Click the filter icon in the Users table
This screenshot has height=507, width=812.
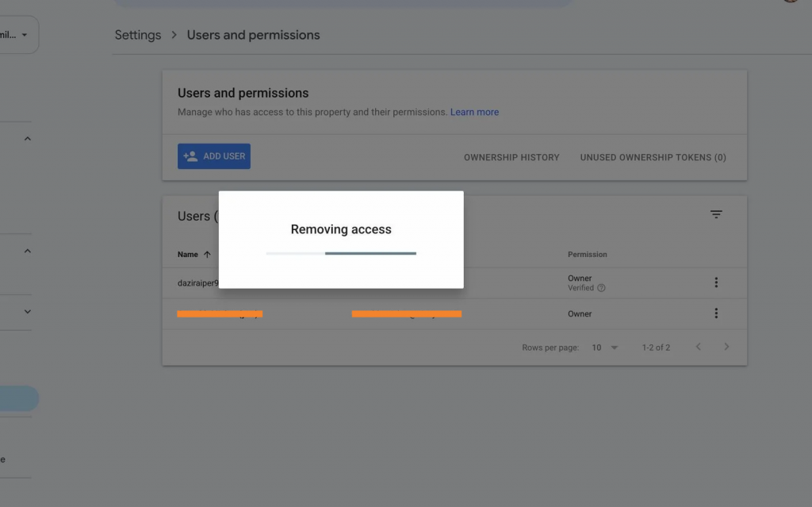(716, 214)
